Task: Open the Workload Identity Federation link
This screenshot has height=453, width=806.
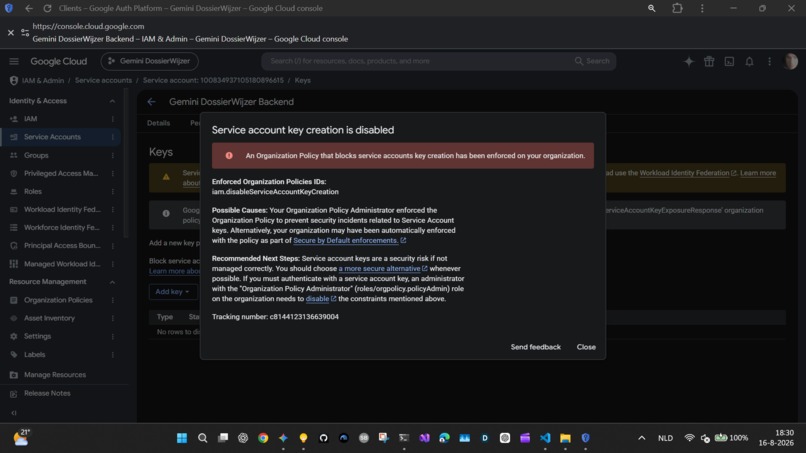Action: point(688,173)
